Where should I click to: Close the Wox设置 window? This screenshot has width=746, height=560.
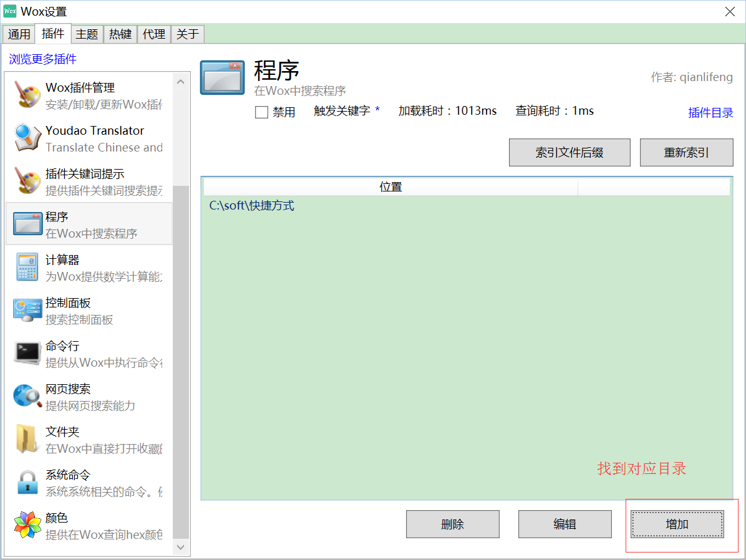coord(730,11)
